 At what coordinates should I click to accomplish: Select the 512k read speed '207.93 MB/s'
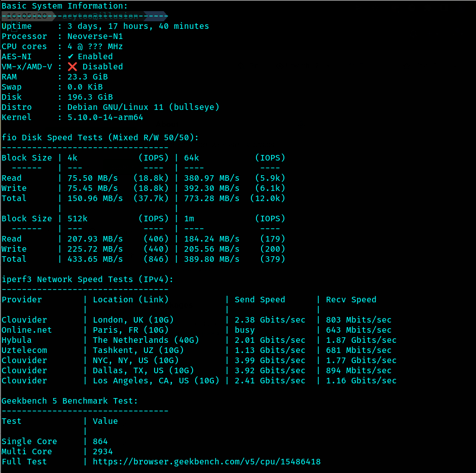pos(95,239)
